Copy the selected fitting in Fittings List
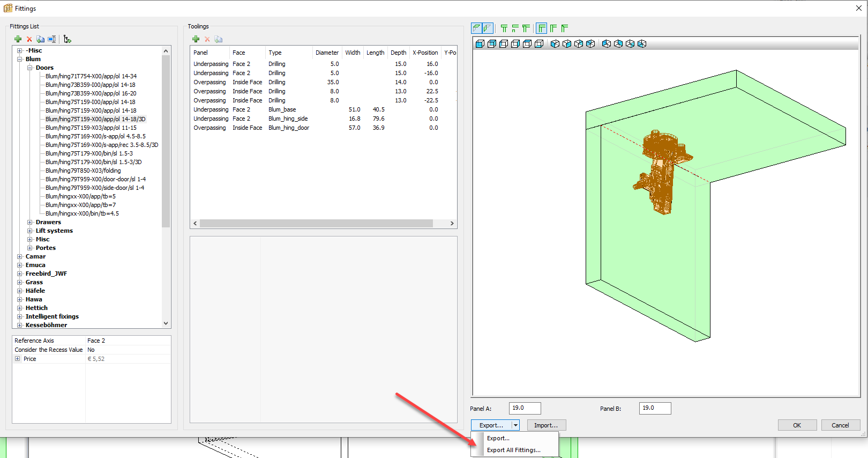The width and height of the screenshot is (868, 458). 41,39
